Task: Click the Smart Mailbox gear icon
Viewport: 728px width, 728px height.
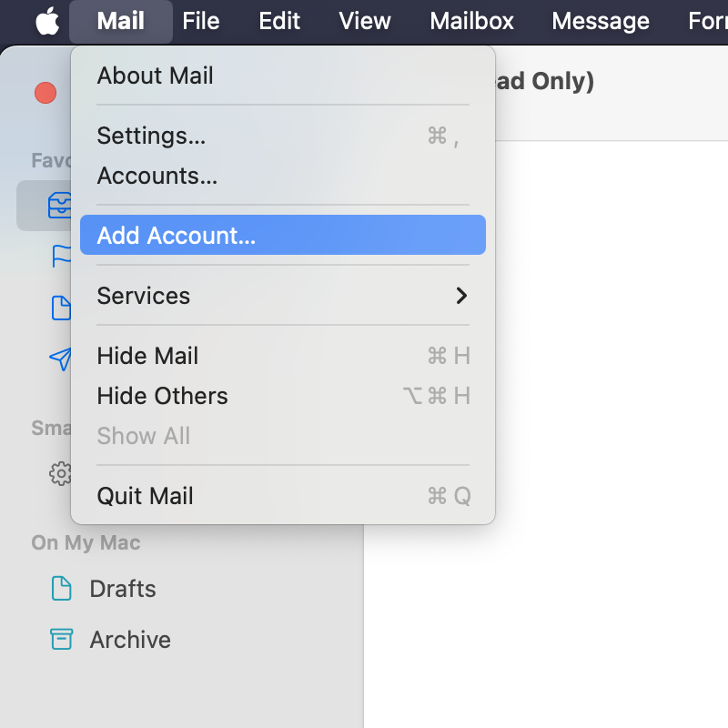Action: tap(60, 474)
